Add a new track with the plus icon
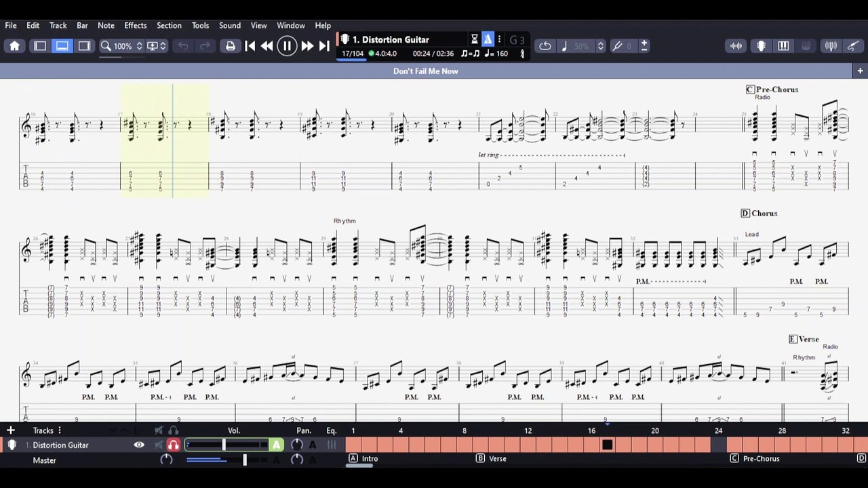 coord(11,430)
